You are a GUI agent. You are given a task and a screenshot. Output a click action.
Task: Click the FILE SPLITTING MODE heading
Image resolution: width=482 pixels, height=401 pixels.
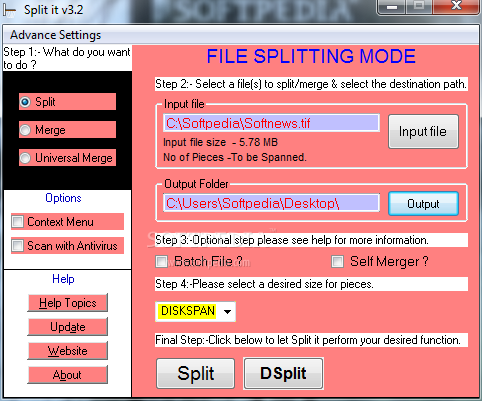pos(311,56)
